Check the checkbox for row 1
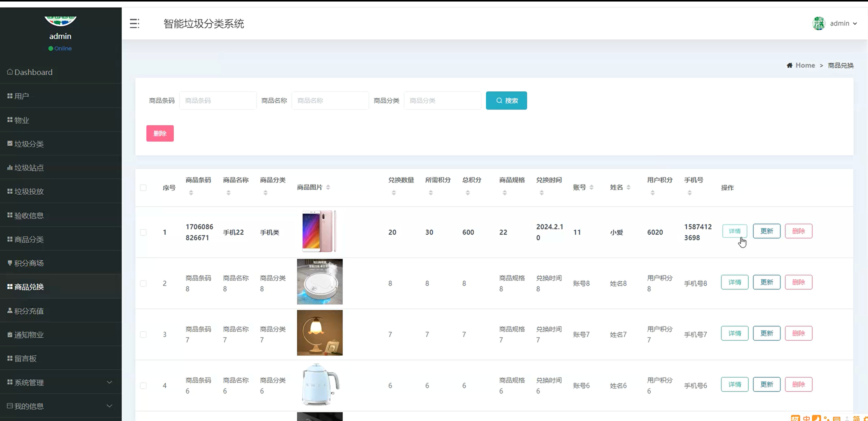 (143, 232)
